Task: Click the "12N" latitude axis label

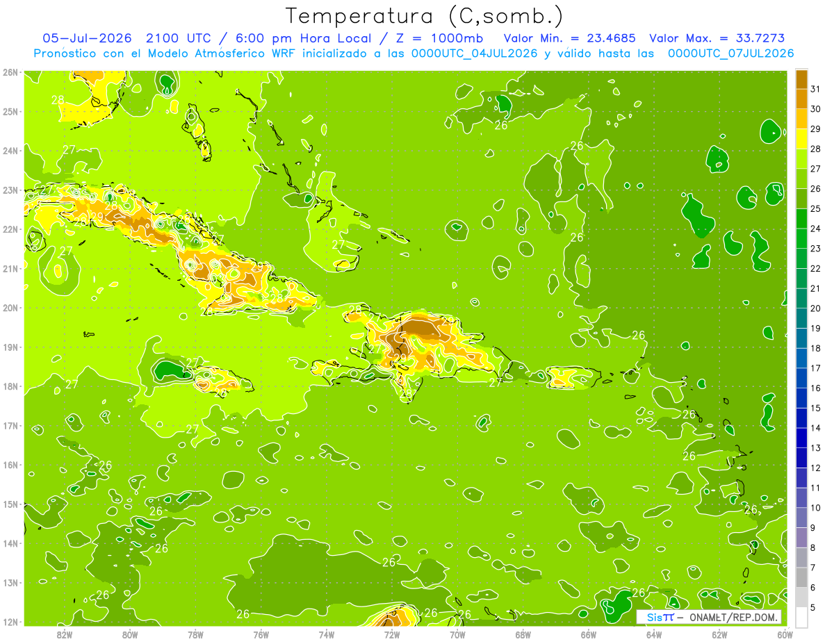Action: click(x=10, y=622)
